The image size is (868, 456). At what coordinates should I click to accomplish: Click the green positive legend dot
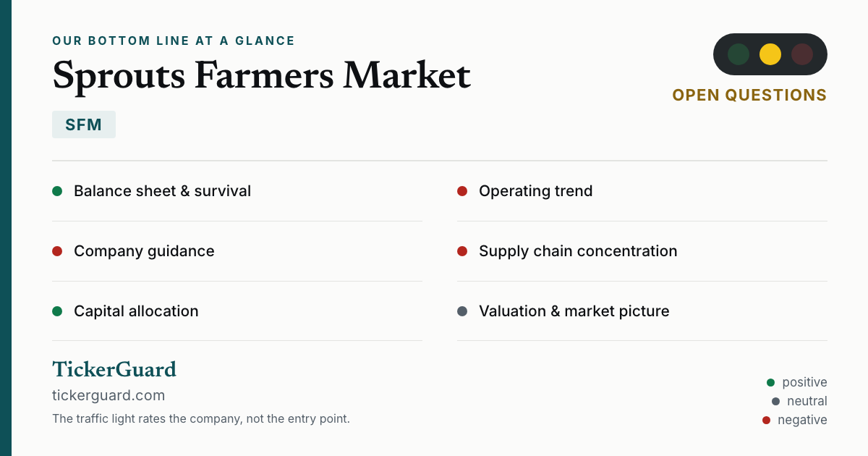coord(770,382)
